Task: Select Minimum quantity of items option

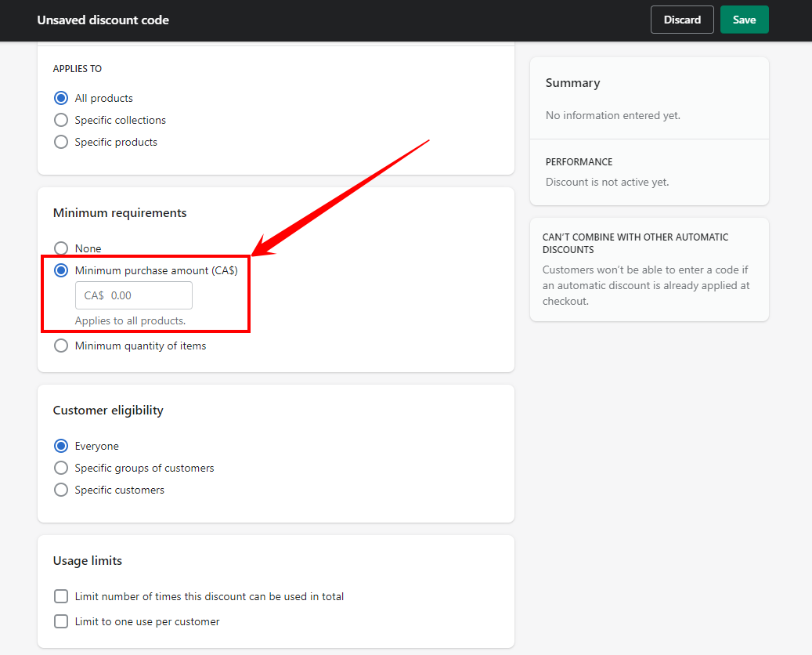Action: (61, 346)
